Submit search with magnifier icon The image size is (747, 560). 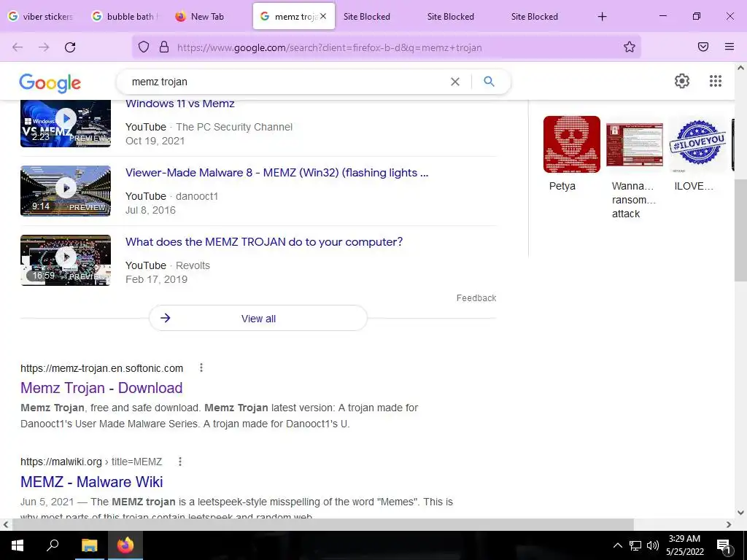(489, 82)
